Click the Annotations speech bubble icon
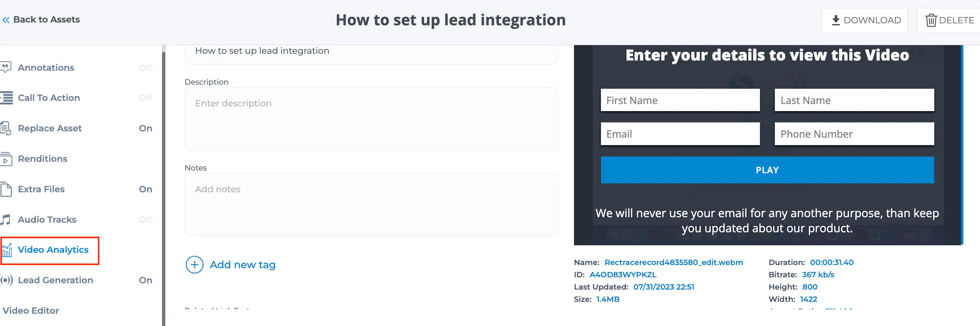980x326 pixels. tap(6, 67)
